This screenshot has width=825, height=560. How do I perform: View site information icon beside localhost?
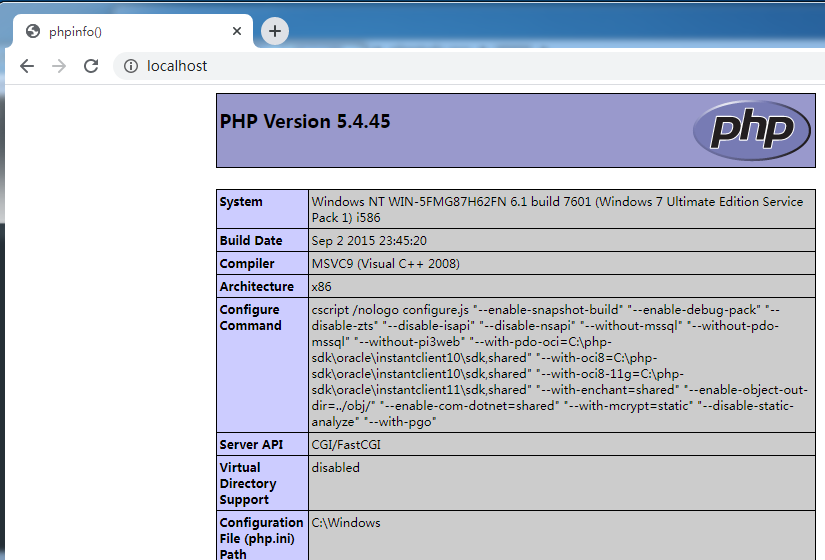tap(130, 66)
